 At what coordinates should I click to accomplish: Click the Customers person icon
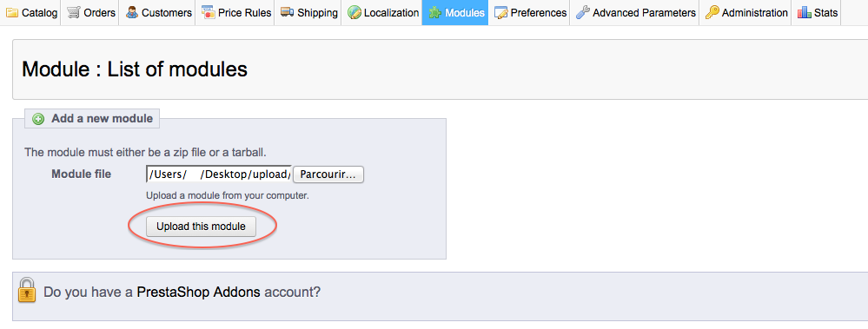point(132,12)
